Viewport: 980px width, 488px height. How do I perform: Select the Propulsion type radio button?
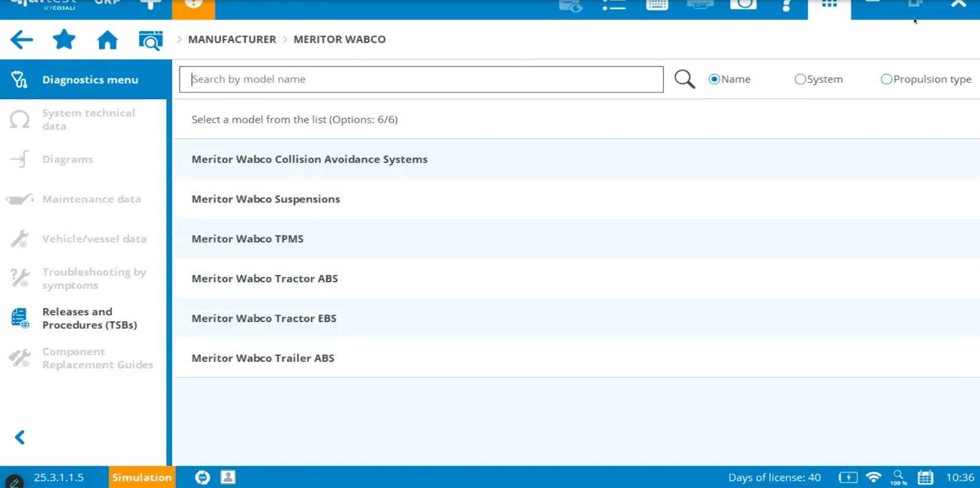pos(886,79)
